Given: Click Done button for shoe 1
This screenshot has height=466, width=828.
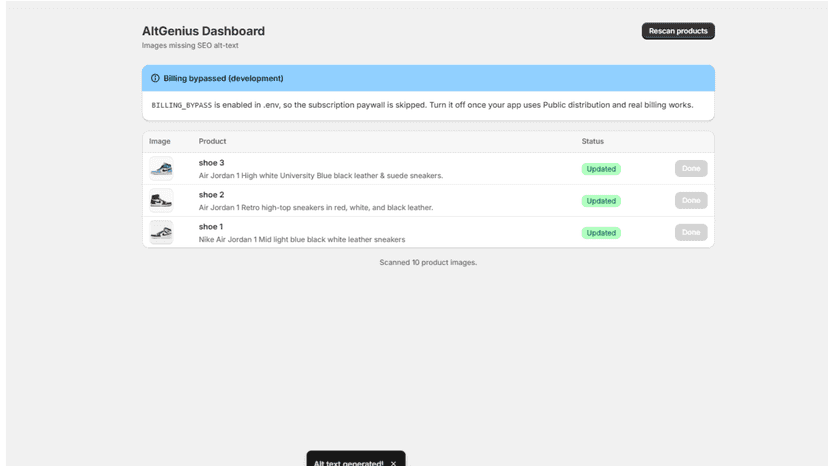Looking at the screenshot, I should point(691,232).
